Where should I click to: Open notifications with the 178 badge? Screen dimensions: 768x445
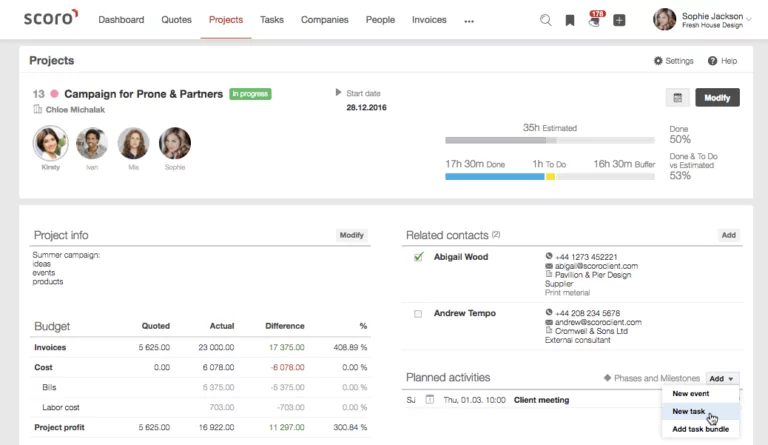(596, 19)
